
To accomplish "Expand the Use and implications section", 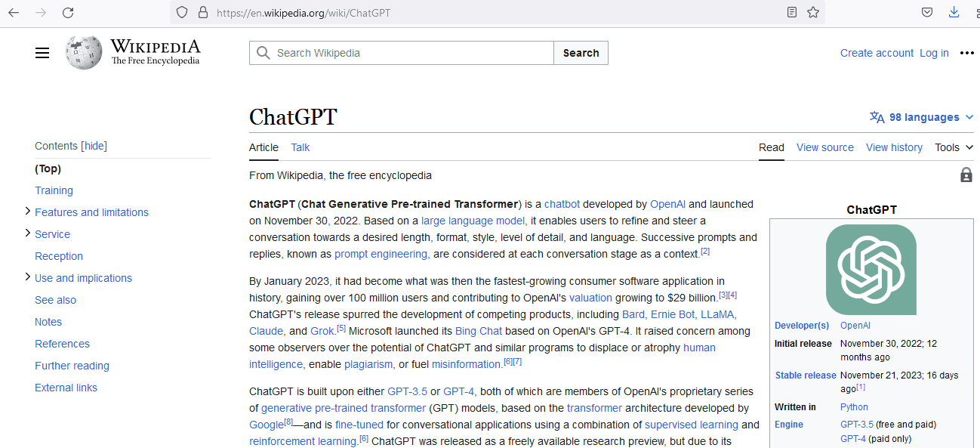I will pyautogui.click(x=28, y=277).
